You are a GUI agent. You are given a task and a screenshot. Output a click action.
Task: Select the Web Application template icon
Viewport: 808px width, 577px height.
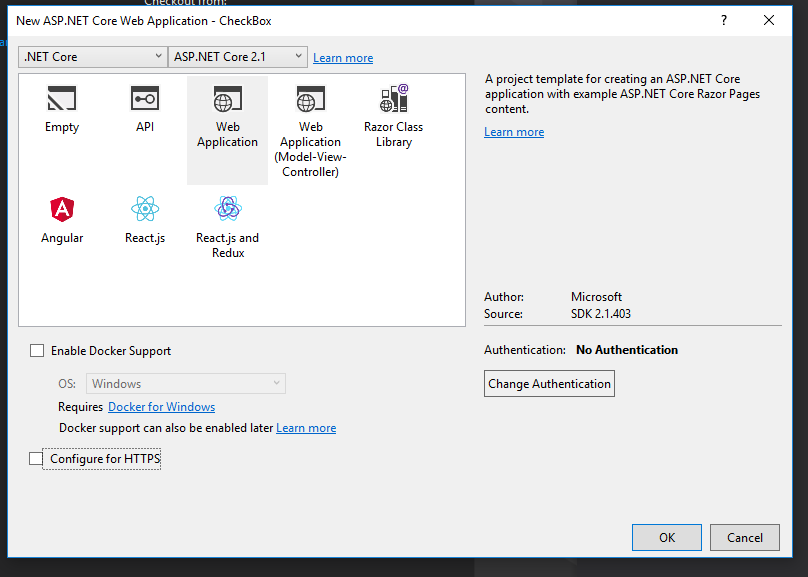227,99
